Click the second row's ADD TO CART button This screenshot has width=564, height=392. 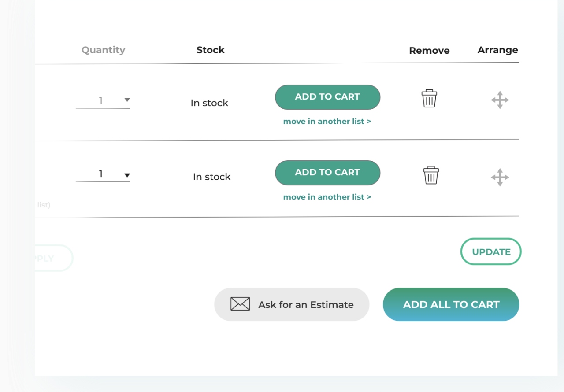click(327, 173)
